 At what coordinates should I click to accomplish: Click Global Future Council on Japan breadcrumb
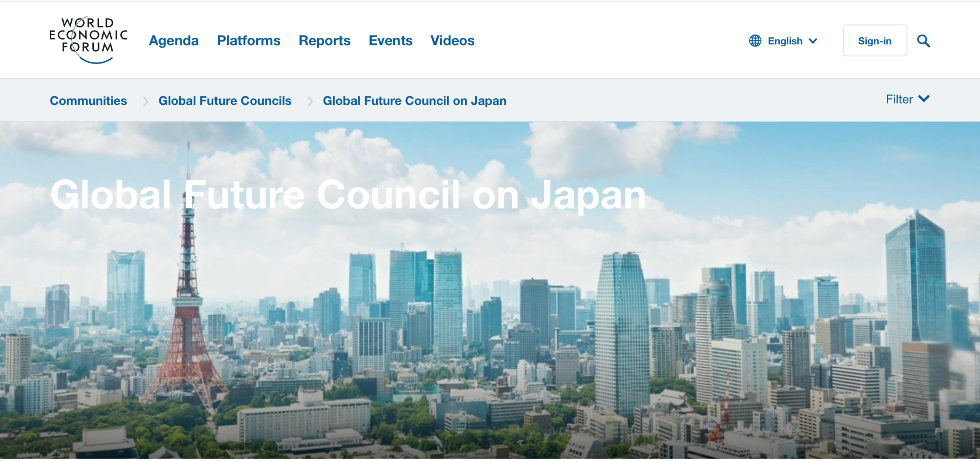click(414, 101)
